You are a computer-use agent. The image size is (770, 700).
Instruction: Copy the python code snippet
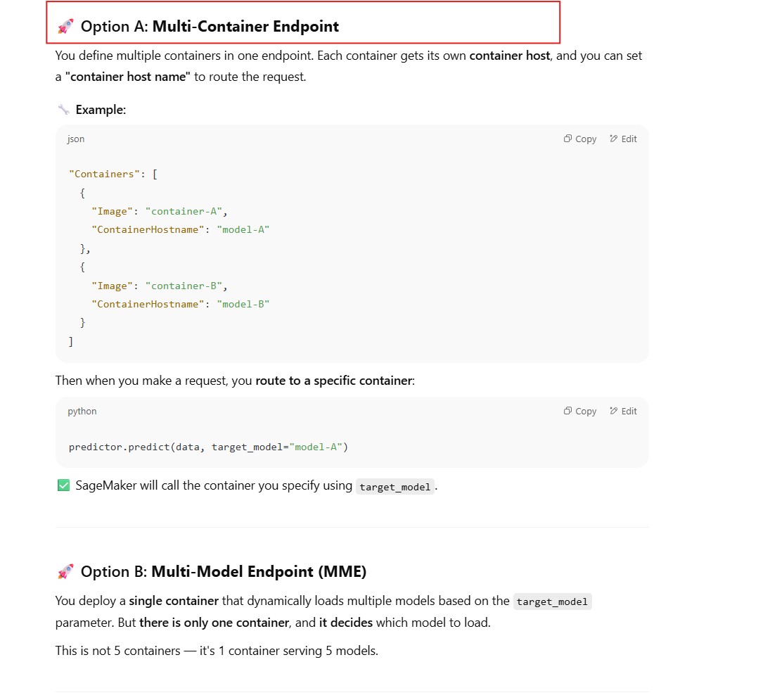click(x=580, y=412)
